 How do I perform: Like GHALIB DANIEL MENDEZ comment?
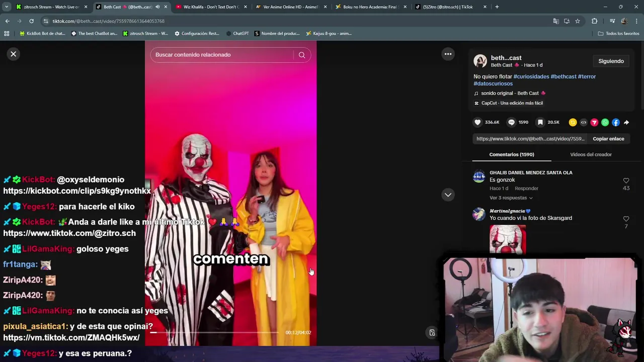pos(626,180)
